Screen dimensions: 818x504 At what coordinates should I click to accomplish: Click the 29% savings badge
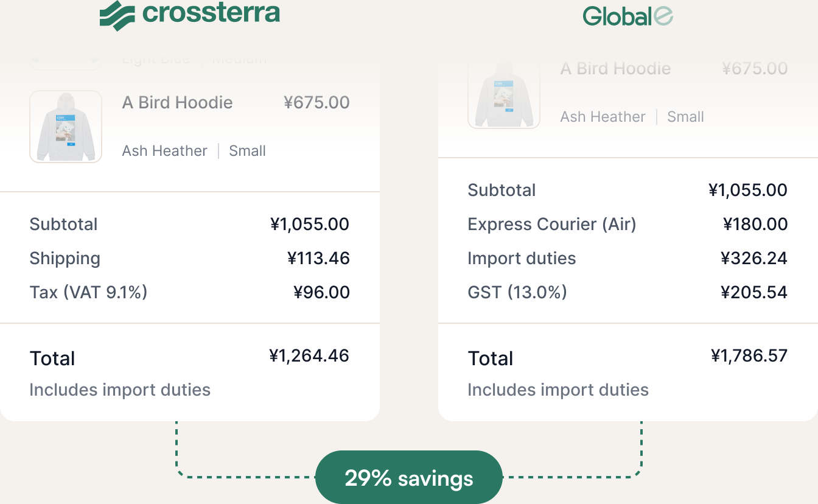pos(409,478)
